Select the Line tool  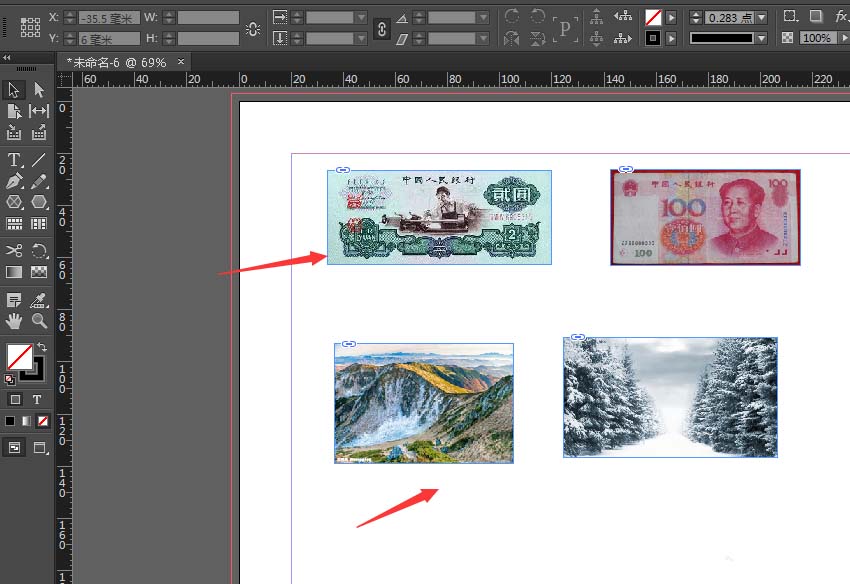[38, 160]
